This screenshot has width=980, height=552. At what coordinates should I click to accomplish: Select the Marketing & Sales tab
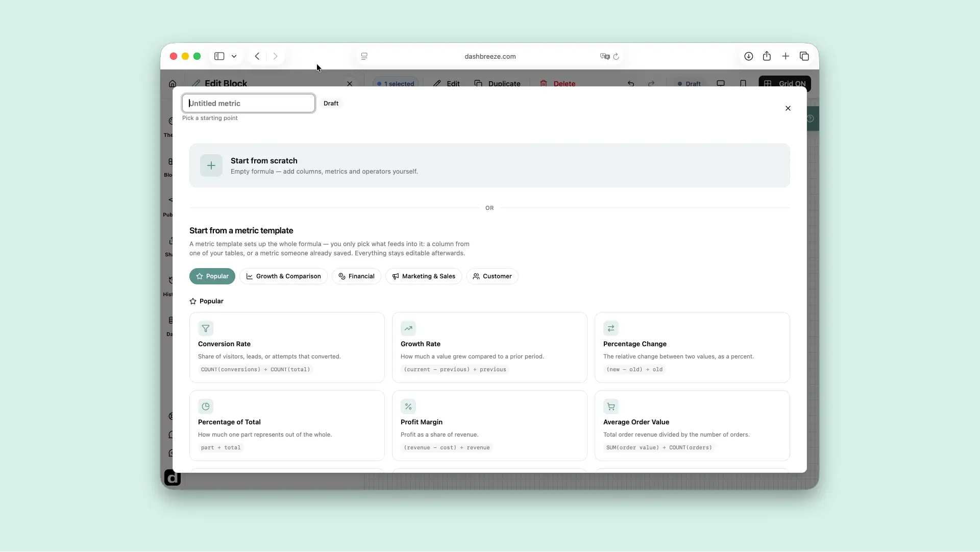[x=424, y=276]
